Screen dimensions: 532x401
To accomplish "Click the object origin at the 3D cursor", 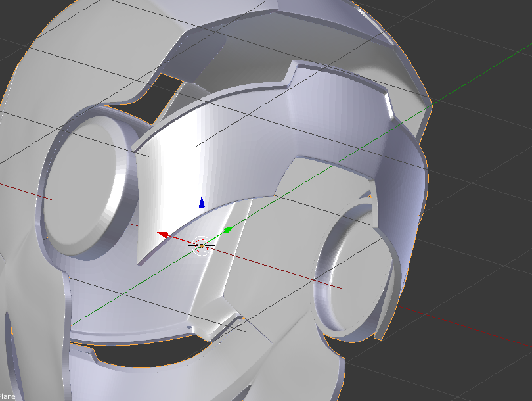I will click(x=202, y=246).
